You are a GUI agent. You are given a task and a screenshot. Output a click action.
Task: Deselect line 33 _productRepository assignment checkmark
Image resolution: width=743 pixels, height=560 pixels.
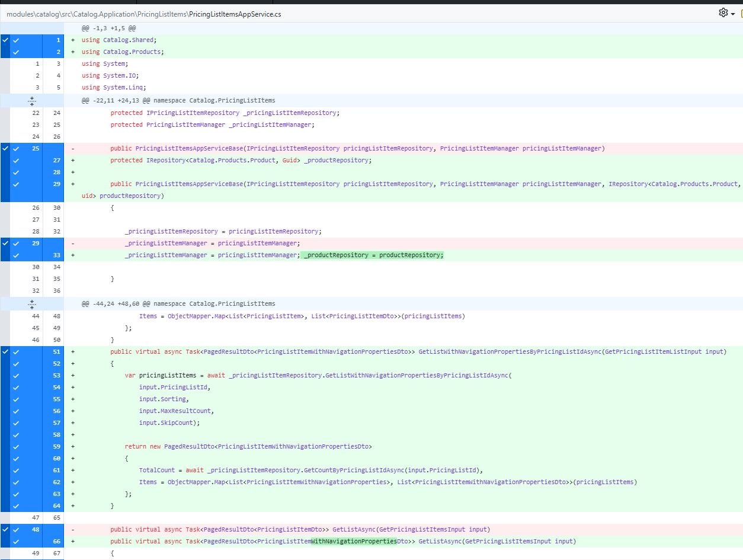tap(17, 255)
